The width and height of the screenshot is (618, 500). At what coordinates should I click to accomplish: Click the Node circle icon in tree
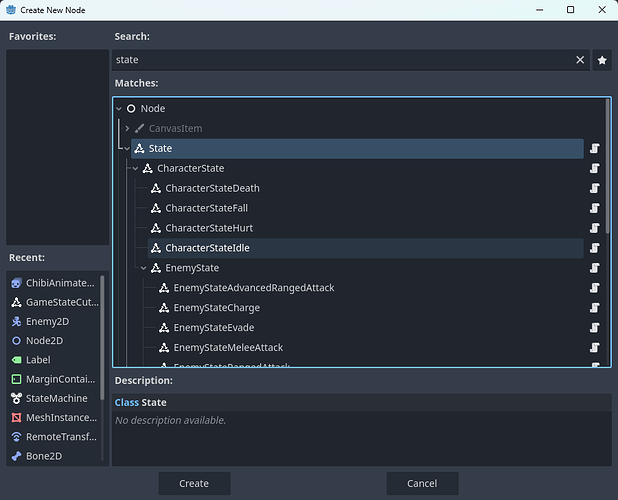(131, 108)
